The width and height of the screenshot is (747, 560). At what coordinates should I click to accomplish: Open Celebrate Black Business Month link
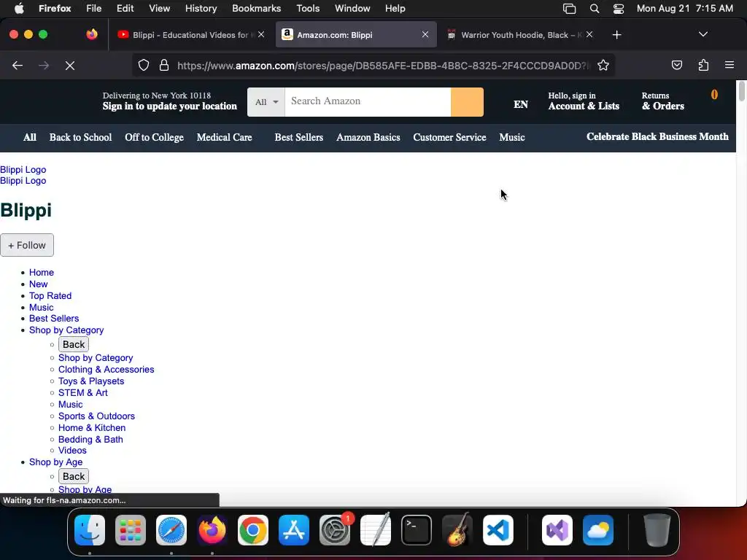[x=657, y=136]
